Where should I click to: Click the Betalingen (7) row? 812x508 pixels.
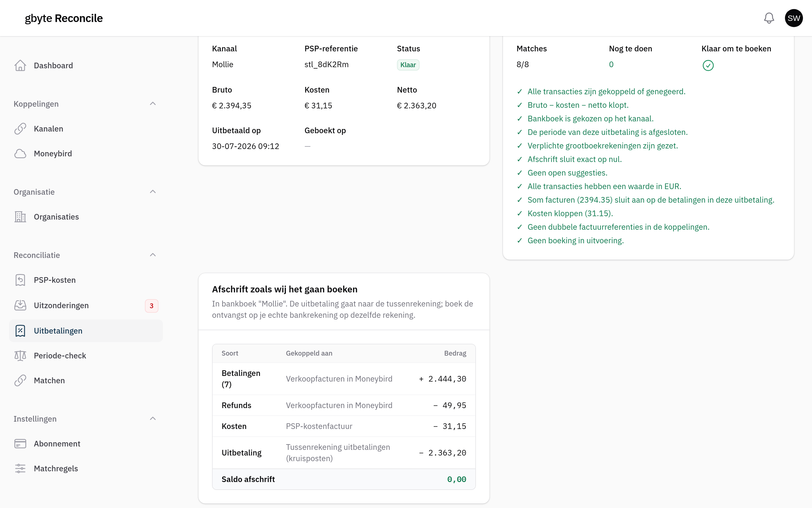[x=344, y=379]
